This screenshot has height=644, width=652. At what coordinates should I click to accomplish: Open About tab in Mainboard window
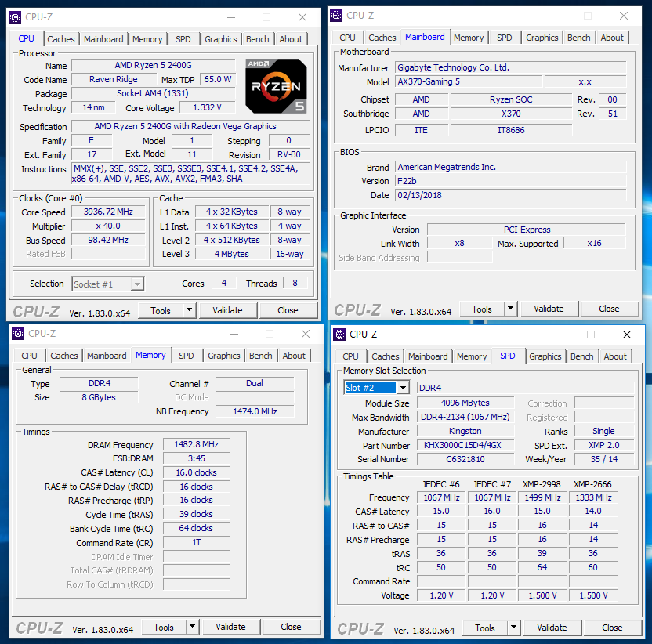tap(612, 38)
